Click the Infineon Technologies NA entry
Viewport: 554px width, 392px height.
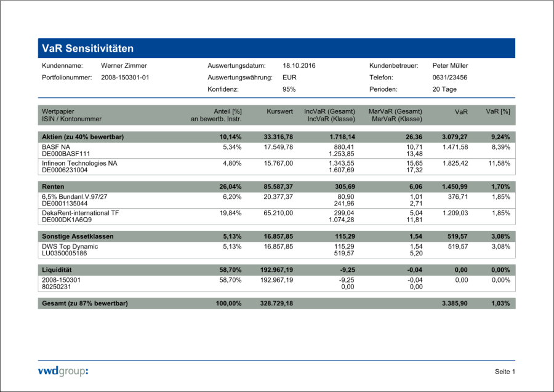(79, 164)
